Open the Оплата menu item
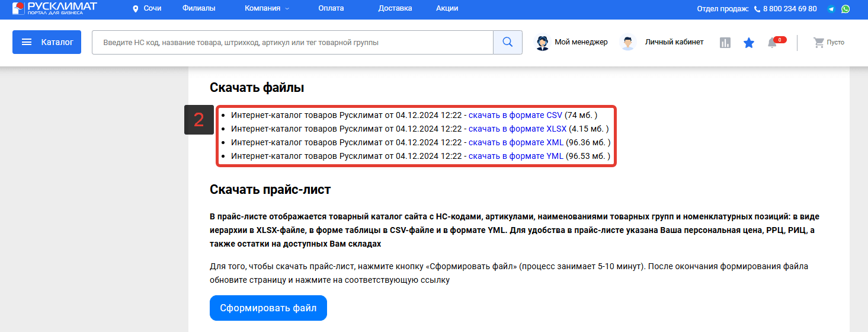Screen dimensions: 868x332 click(x=331, y=8)
